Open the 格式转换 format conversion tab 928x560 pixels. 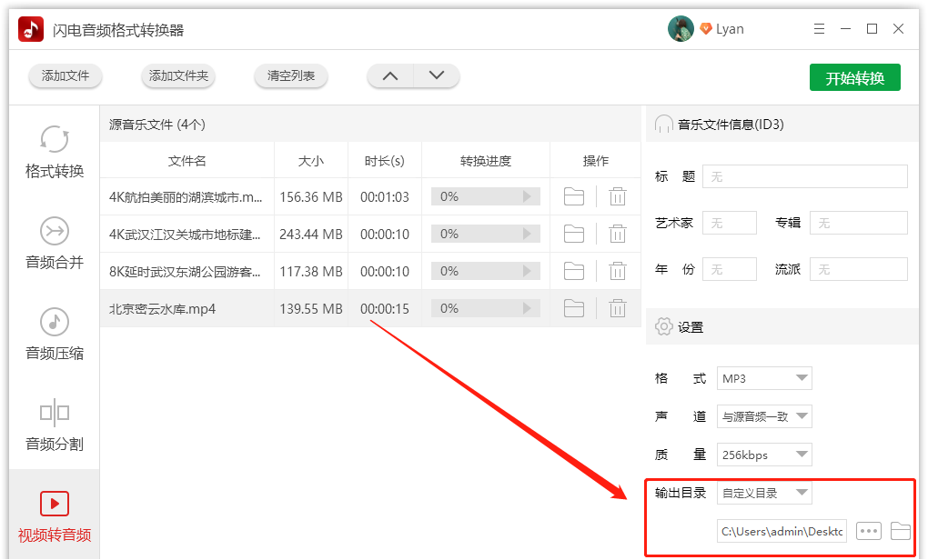tap(55, 152)
